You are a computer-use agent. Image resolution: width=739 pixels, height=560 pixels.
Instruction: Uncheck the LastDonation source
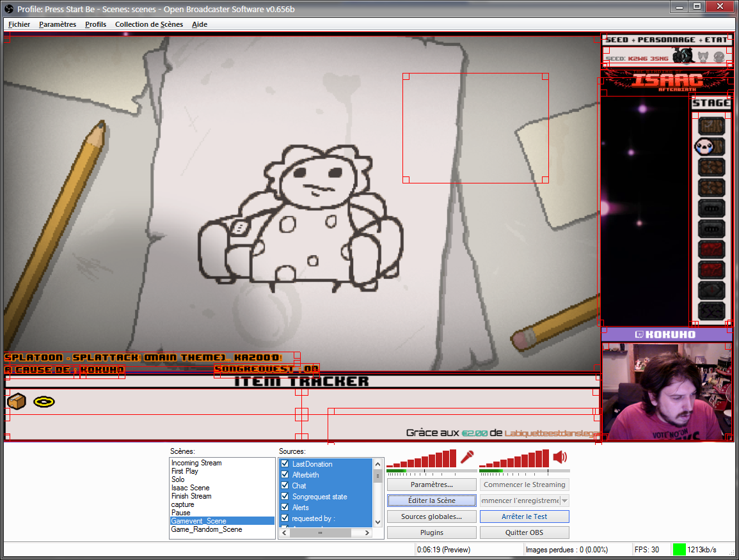coord(285,463)
